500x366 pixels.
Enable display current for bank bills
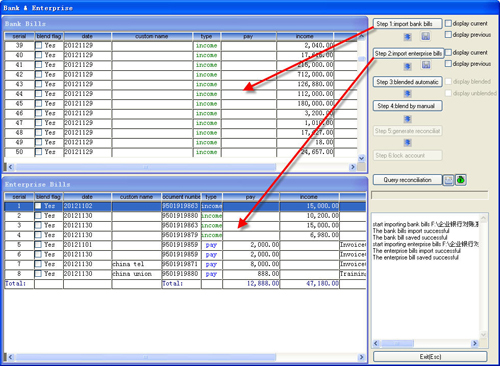point(448,23)
